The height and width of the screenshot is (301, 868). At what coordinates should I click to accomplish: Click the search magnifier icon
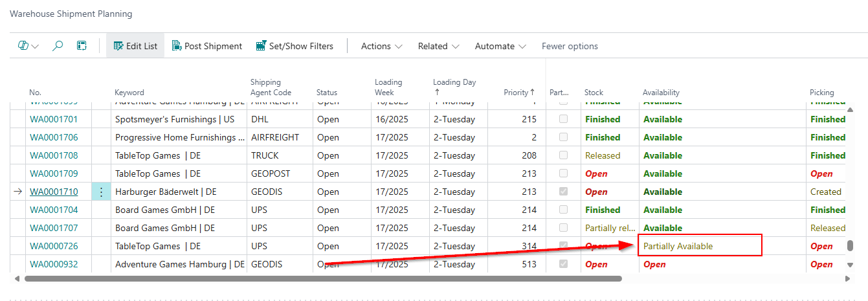pos(58,46)
